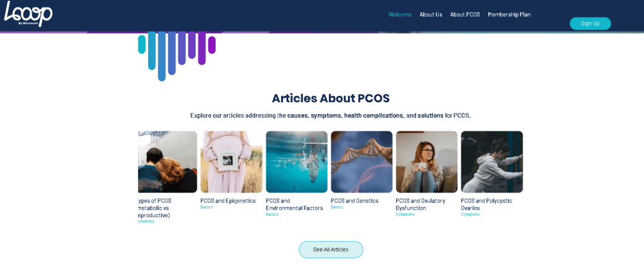The height and width of the screenshot is (279, 644).
Task: Open the DNA helix article thumbnail
Action: (362, 162)
